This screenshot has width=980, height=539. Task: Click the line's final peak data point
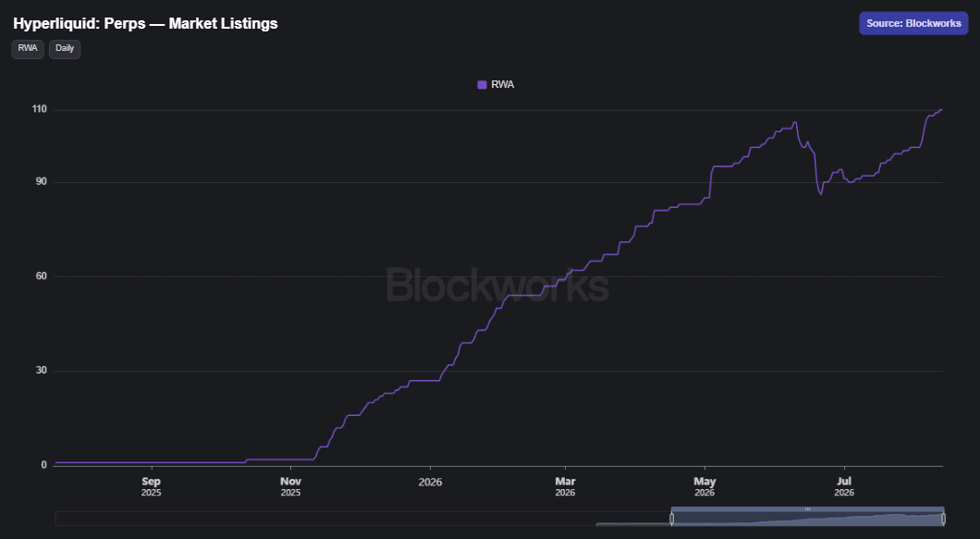(x=941, y=110)
